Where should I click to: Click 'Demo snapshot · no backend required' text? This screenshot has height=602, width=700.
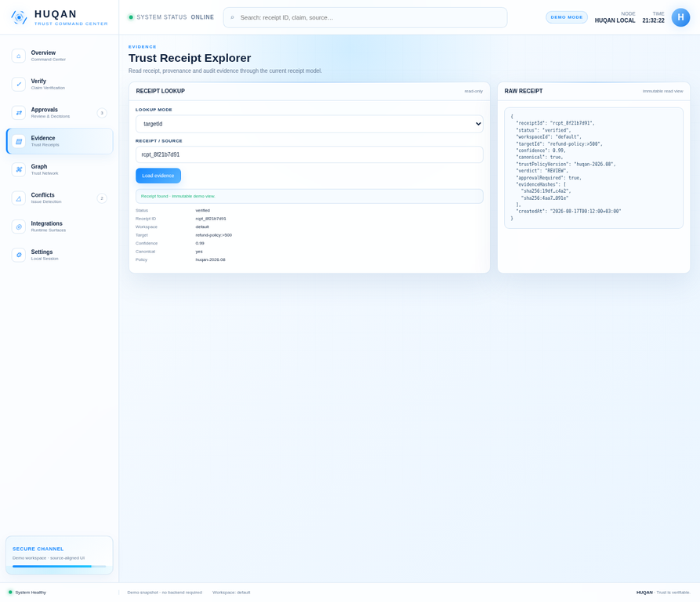point(165,593)
